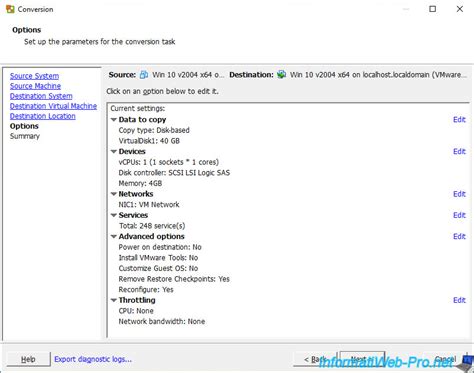Edit the Services settings

click(x=459, y=215)
